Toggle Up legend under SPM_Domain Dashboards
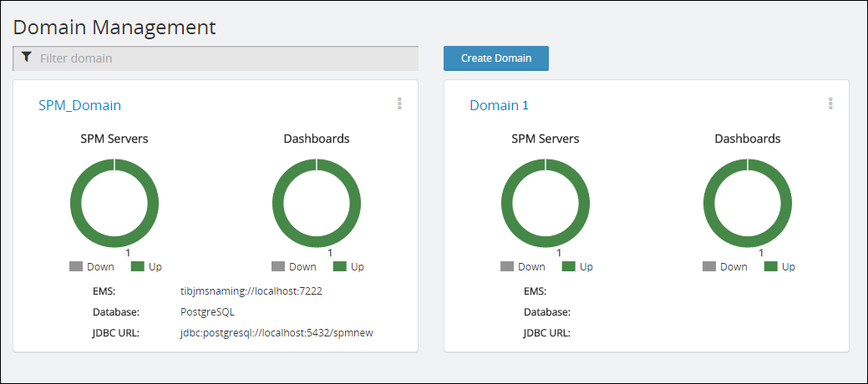Viewport: 868px width, 384px height. point(348,266)
